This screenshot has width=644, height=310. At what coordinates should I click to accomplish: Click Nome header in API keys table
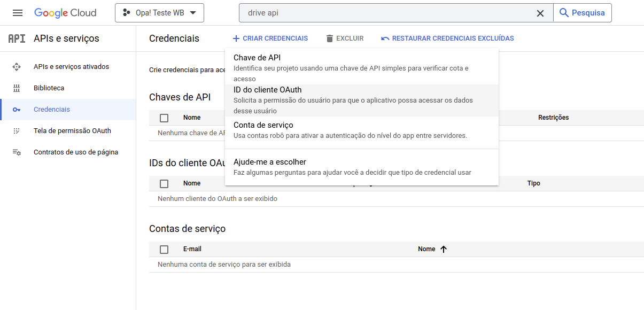click(x=192, y=118)
